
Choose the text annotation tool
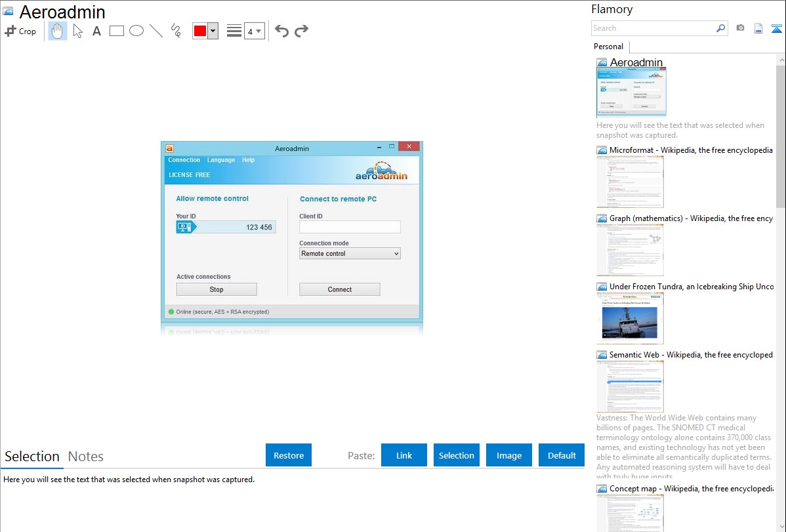pos(96,31)
